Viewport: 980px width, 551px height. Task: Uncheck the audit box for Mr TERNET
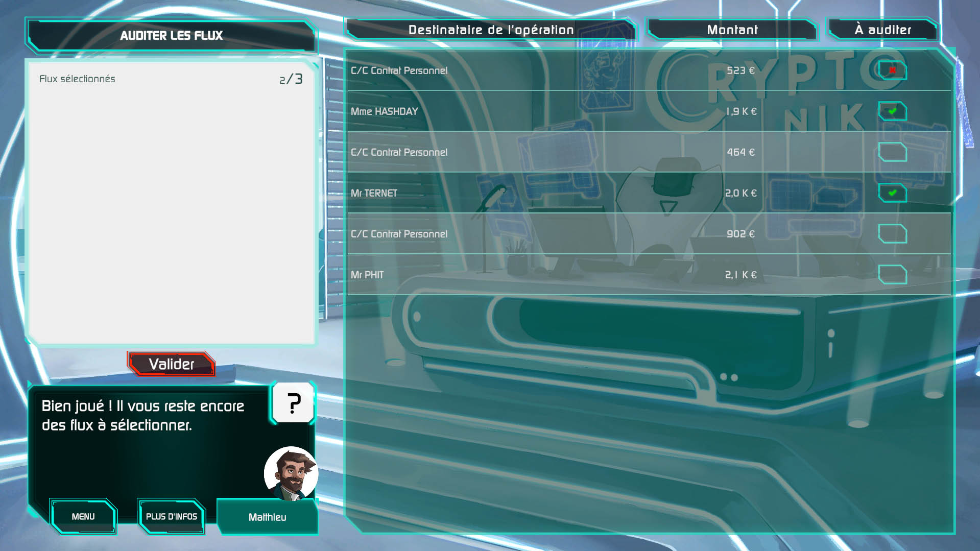point(892,193)
